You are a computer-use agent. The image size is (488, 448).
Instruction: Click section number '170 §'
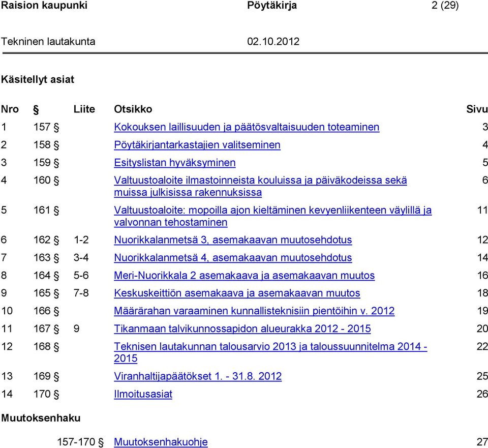coord(46,394)
